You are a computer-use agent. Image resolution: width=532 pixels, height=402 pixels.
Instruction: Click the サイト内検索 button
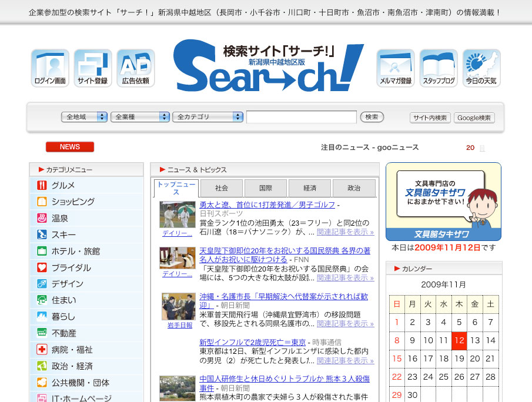tap(430, 118)
